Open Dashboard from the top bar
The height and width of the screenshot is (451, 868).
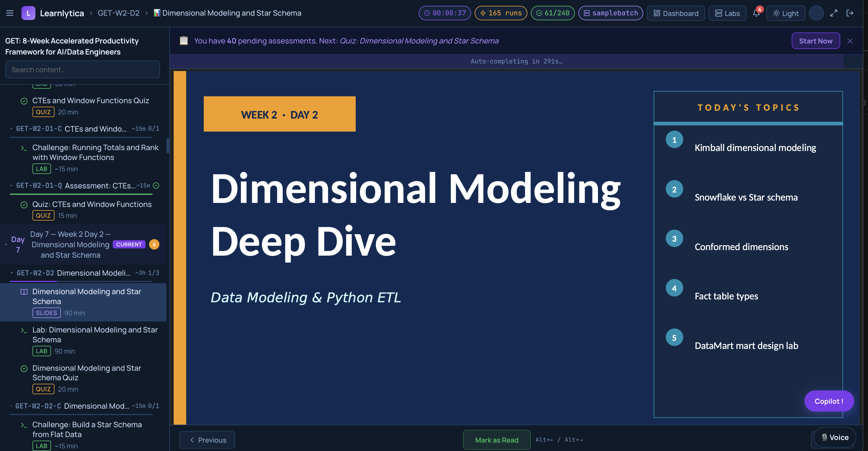[x=676, y=13]
